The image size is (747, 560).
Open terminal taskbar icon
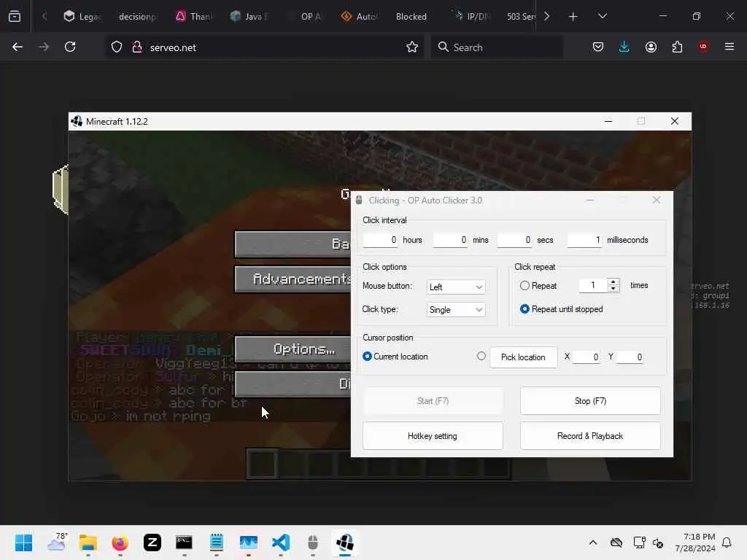point(185,542)
